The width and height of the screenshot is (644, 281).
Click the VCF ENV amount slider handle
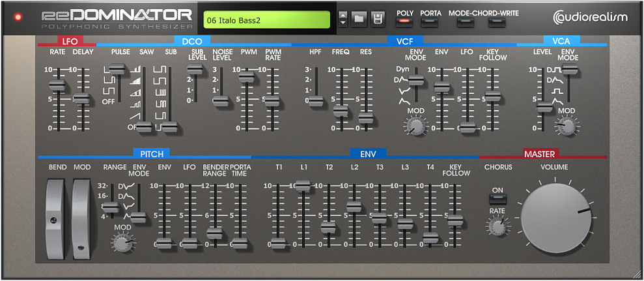[441, 87]
